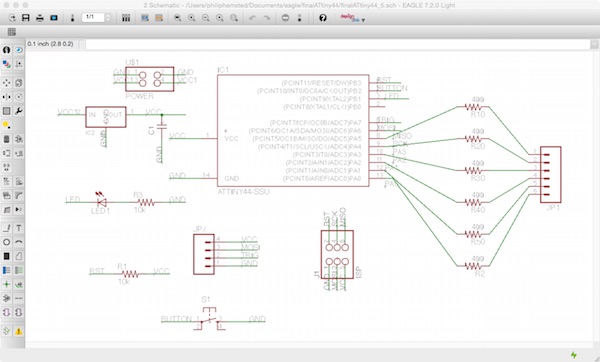
Task: Click the Zoom select icon
Action: (234, 18)
